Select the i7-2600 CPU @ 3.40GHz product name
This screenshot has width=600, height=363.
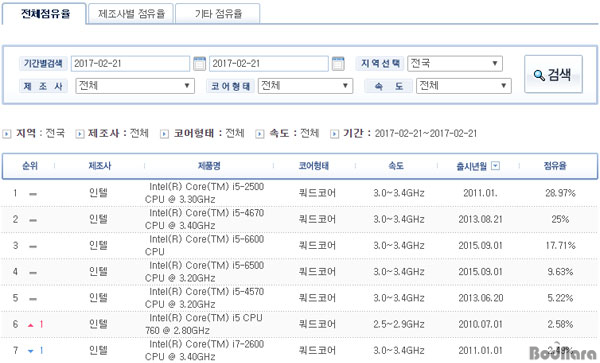(205, 350)
